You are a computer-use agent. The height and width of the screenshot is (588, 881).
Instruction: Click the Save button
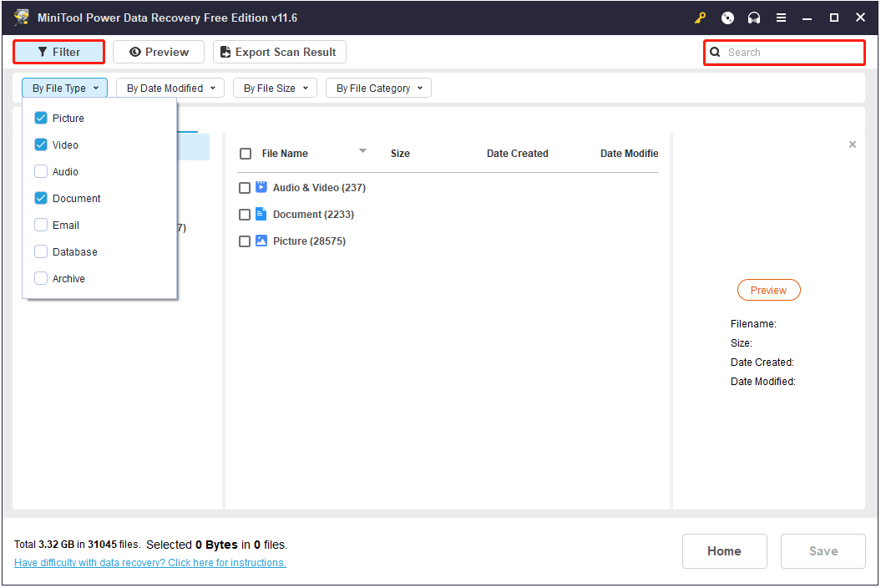coord(823,551)
